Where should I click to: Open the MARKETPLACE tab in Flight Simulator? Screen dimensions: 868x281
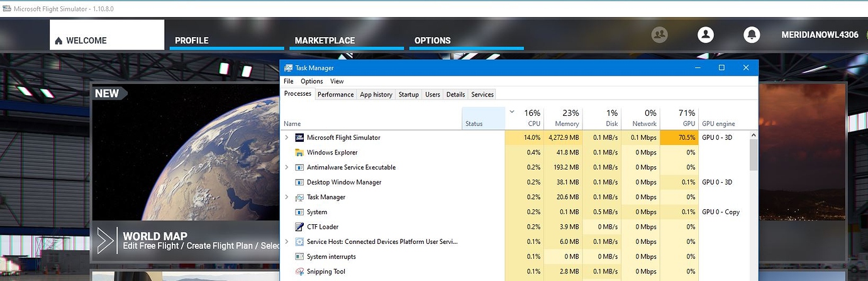point(347,41)
